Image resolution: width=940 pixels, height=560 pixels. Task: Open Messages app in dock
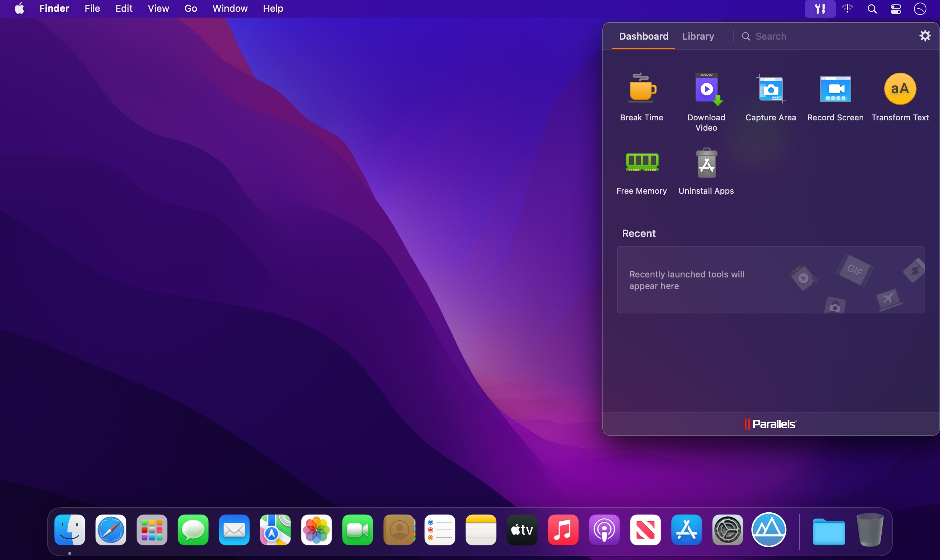193,530
